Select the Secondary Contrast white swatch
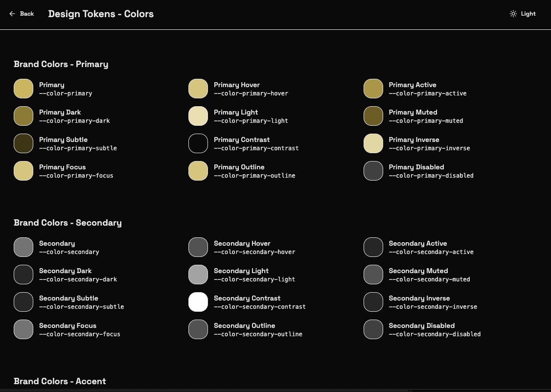551x392 pixels. coord(198,302)
